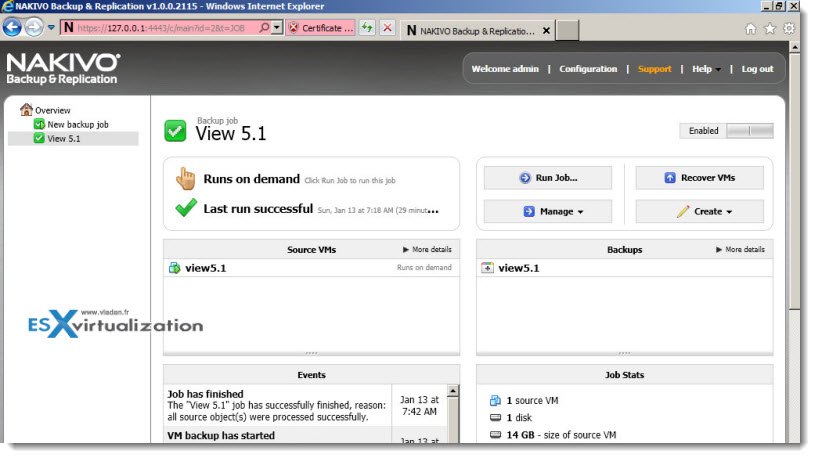Click the page vertical scrollbar thumb
Image resolution: width=815 pixels, height=458 pixels.
point(795,182)
